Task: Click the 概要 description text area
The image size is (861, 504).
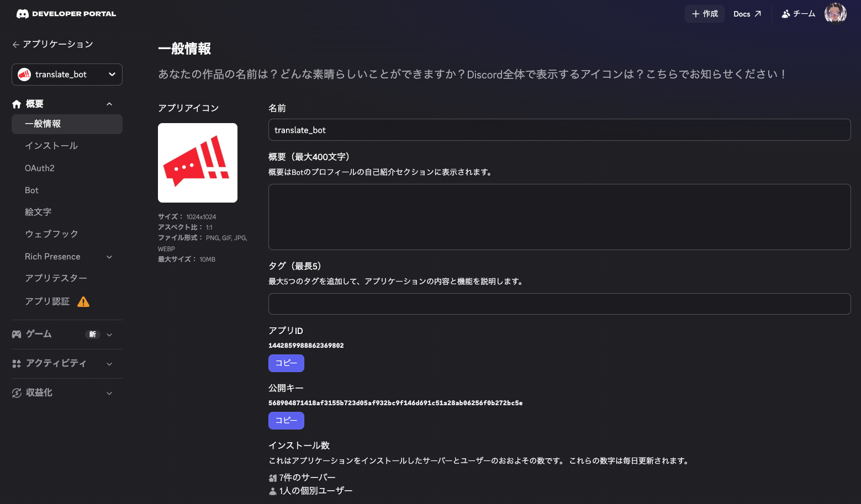Action: pos(559,217)
